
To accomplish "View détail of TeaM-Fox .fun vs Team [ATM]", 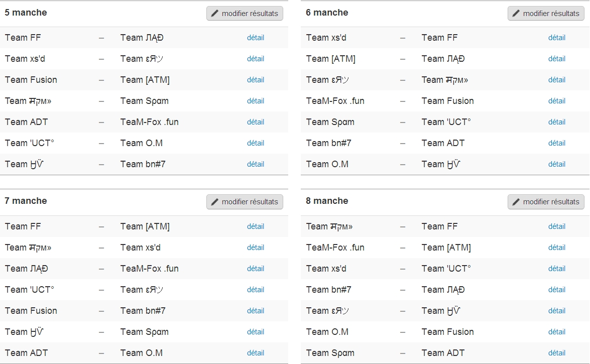I will (x=557, y=248).
